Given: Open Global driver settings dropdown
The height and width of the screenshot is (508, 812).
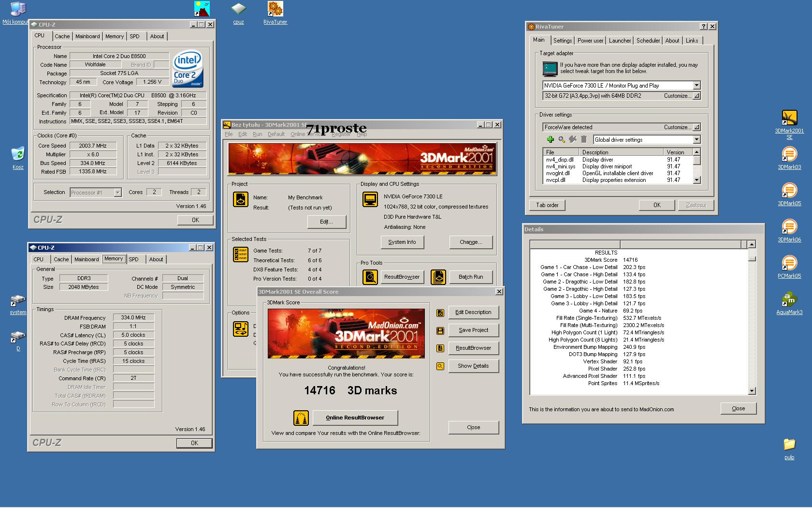Looking at the screenshot, I should point(696,139).
